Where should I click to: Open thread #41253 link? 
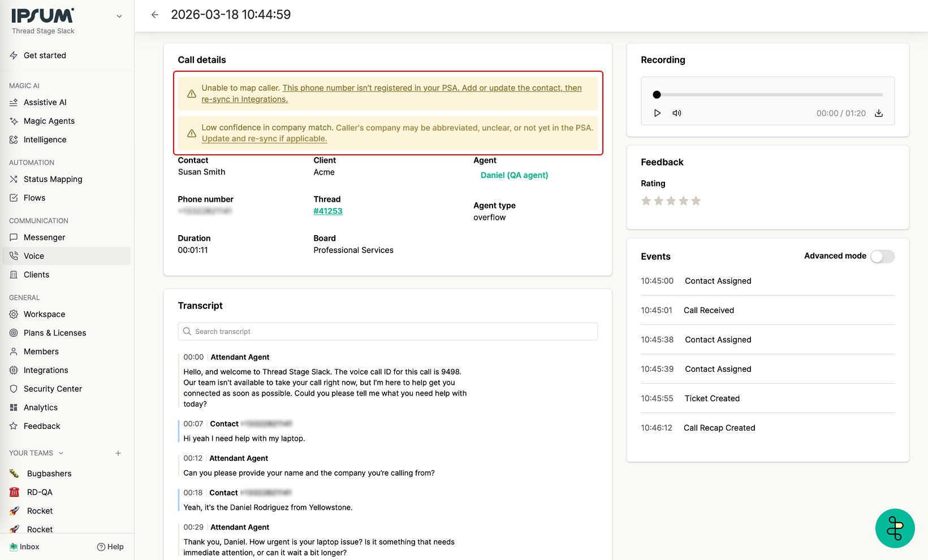[328, 211]
